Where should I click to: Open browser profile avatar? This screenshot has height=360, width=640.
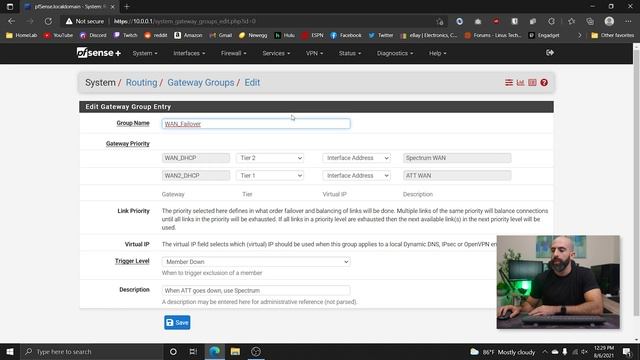pyautogui.click(x=609, y=21)
